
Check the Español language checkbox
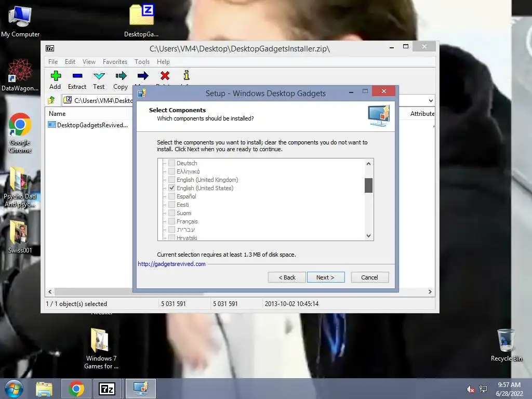tap(171, 196)
